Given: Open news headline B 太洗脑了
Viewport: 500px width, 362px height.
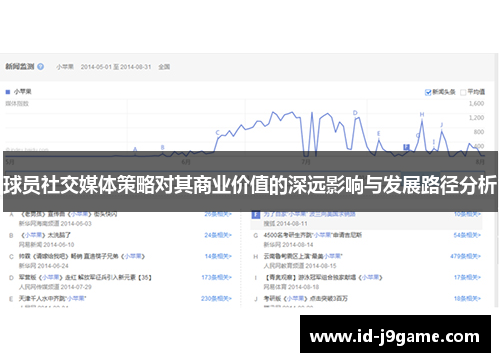Looking at the screenshot, I should 46,235.
